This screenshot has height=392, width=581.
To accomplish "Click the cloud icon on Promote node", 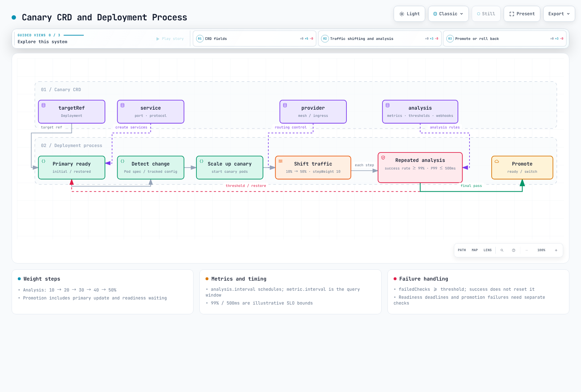I will point(497,161).
